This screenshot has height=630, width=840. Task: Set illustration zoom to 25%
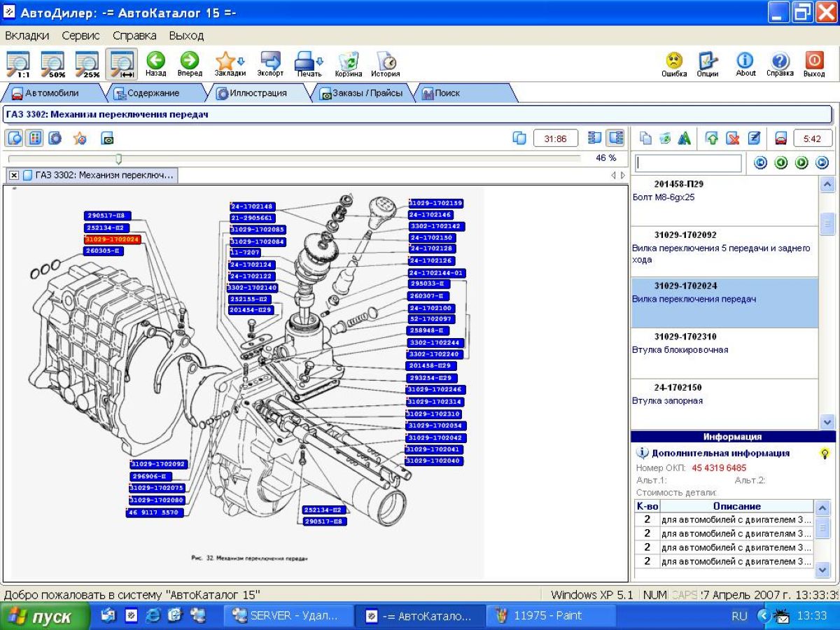(87, 64)
